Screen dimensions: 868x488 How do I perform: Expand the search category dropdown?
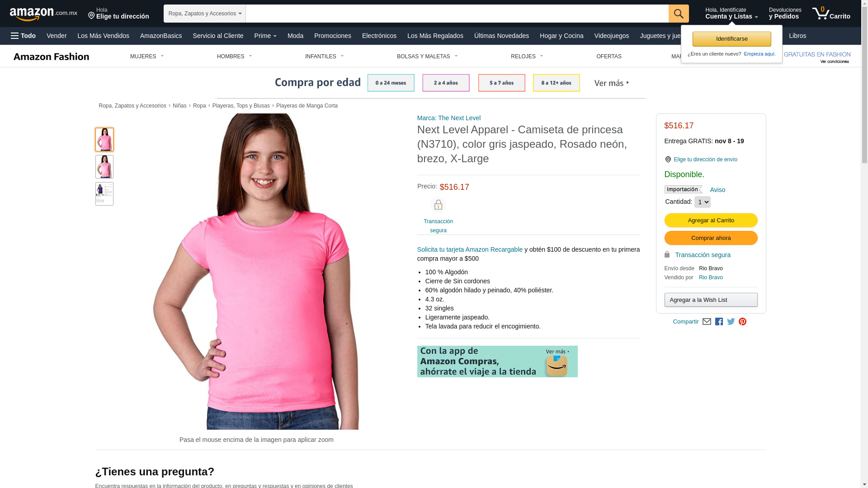[205, 14]
